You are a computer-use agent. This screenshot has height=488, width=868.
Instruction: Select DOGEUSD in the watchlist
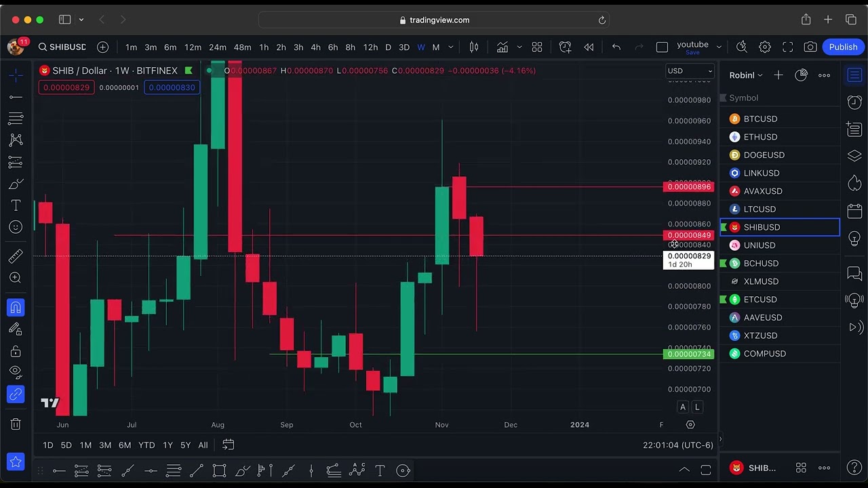tap(780, 155)
